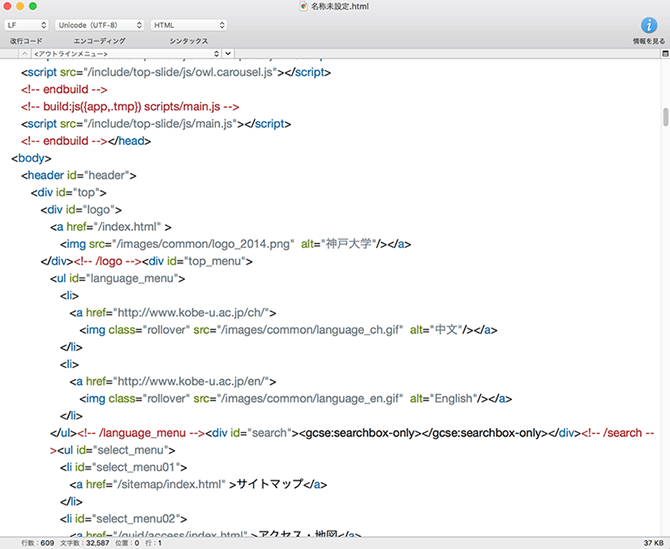Click the 37 KB file size in status bar
670x549 pixels.
coord(652,543)
